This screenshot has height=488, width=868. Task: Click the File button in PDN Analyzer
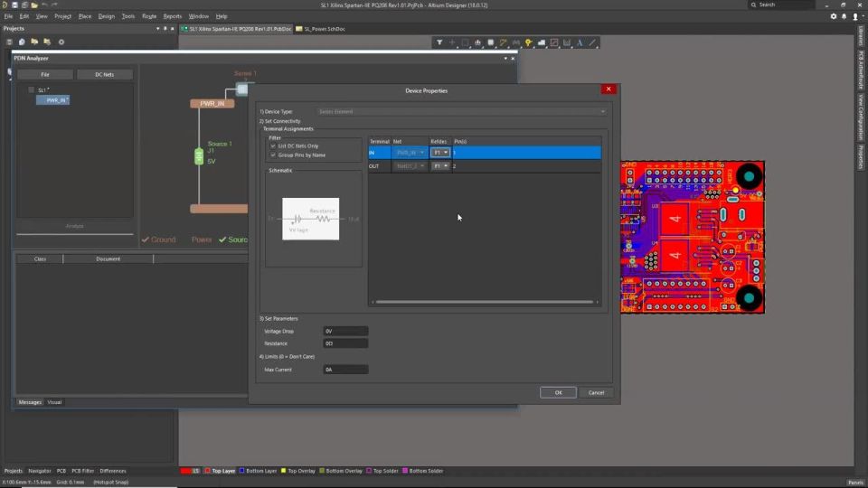coord(45,74)
